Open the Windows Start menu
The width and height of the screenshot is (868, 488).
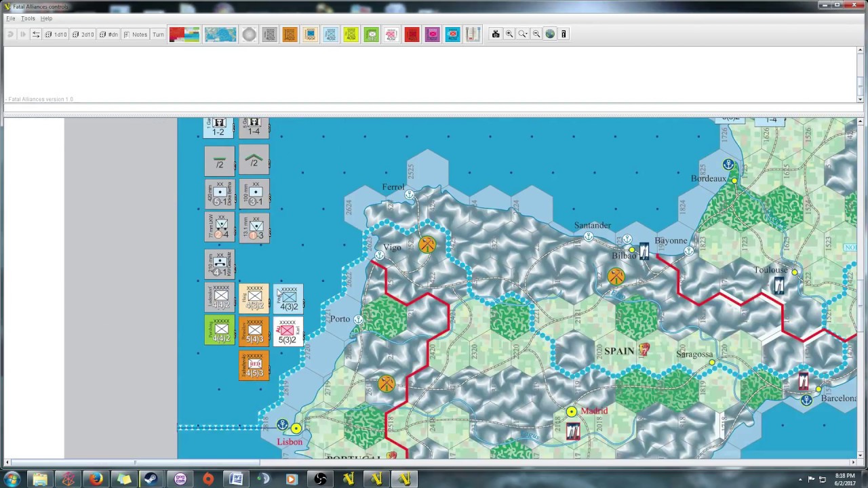(12, 479)
